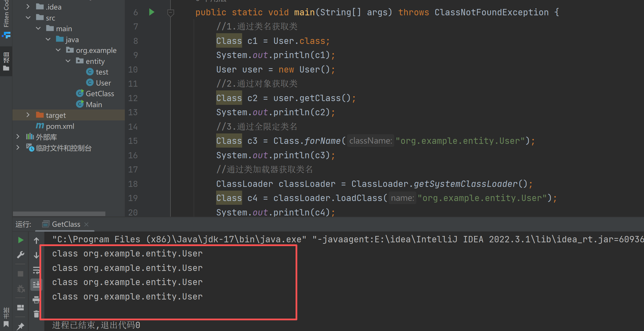Toggle the fold marker on line 6
Image resolution: width=644 pixels, height=331 pixels.
click(x=170, y=12)
